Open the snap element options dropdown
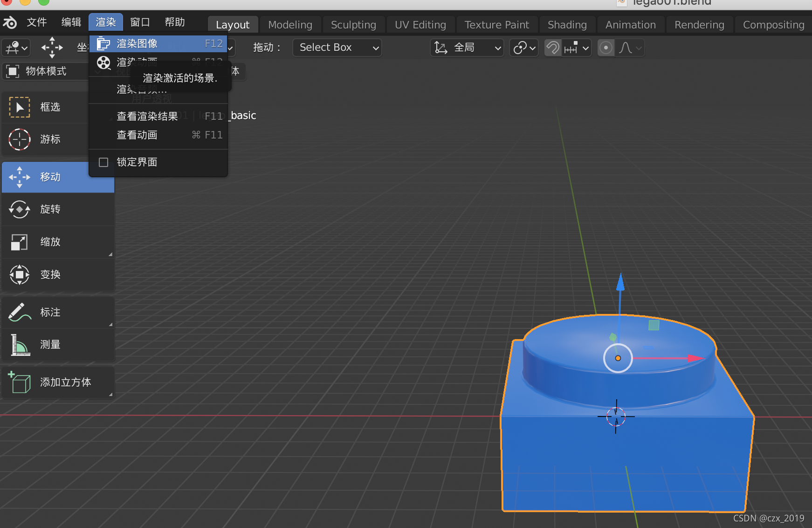This screenshot has height=528, width=812. (x=577, y=48)
